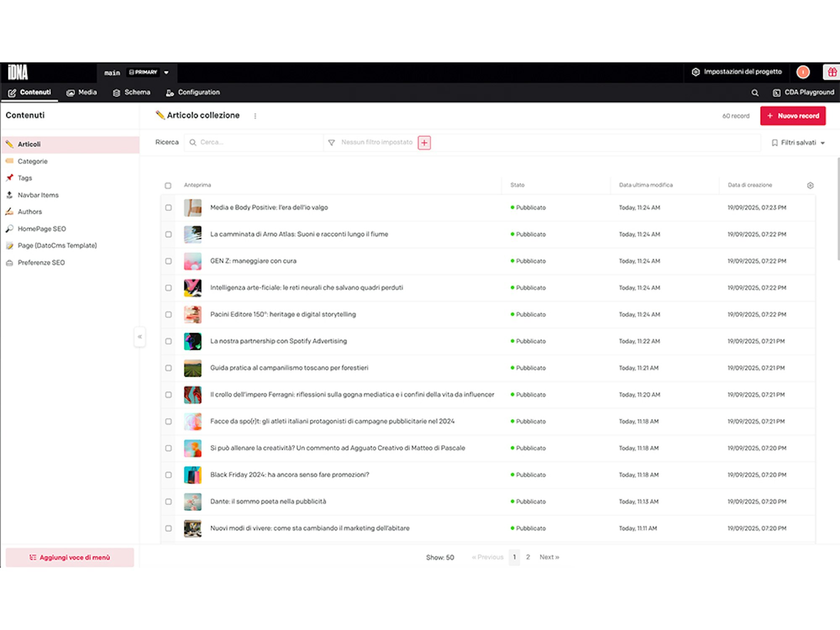Change the Show: 50 page size

[440, 557]
